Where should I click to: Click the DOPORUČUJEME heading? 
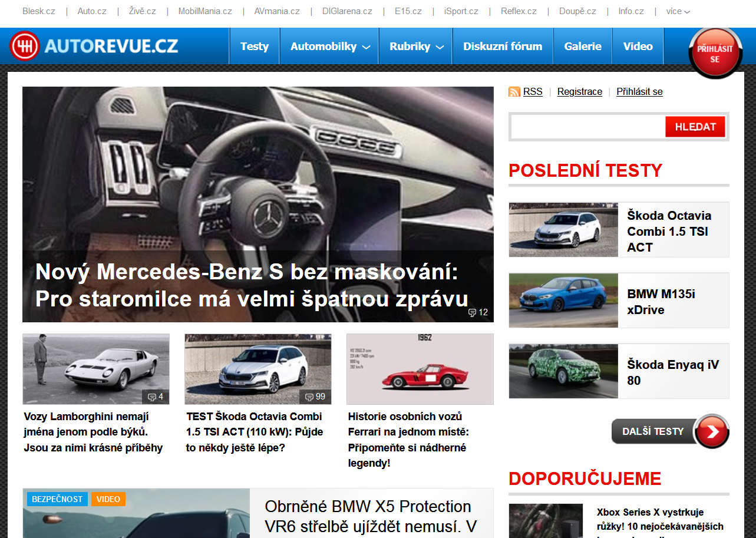pos(585,478)
